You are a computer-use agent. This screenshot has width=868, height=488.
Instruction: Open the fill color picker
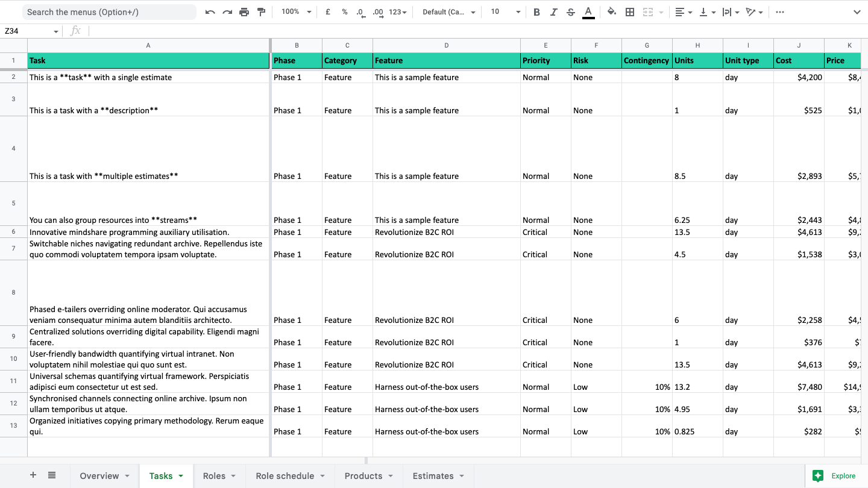coord(612,12)
